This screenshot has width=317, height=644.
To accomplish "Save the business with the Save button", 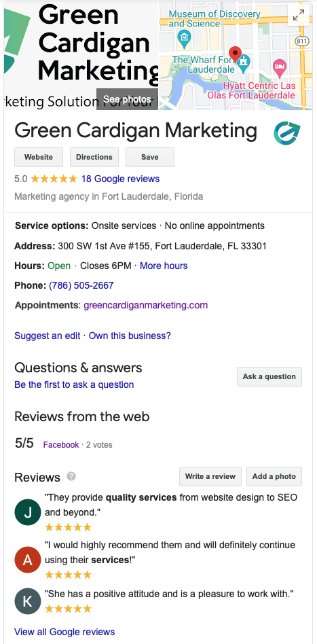I will pyautogui.click(x=150, y=157).
